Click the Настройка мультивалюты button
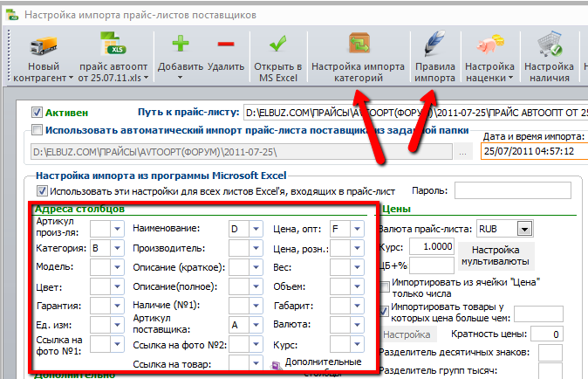588x379 pixels. (496, 256)
